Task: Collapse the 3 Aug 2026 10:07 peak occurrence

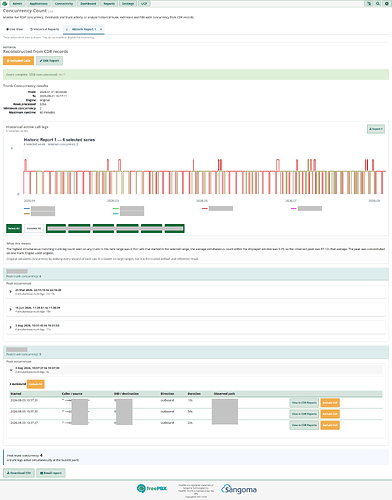Action: pyautogui.click(x=196, y=369)
